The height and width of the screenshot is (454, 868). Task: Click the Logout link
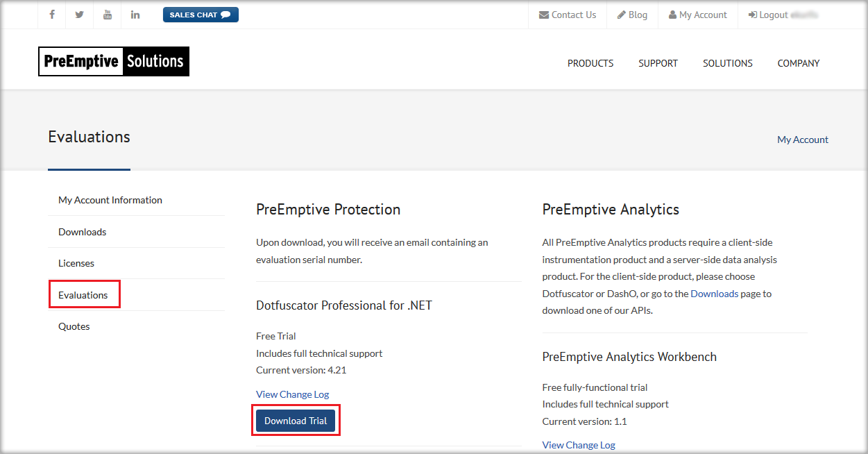768,15
